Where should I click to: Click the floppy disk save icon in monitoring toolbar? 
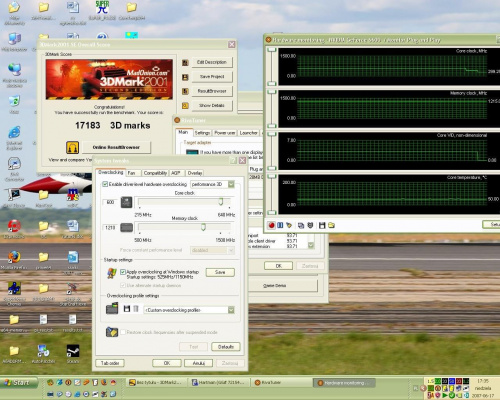tap(322, 225)
